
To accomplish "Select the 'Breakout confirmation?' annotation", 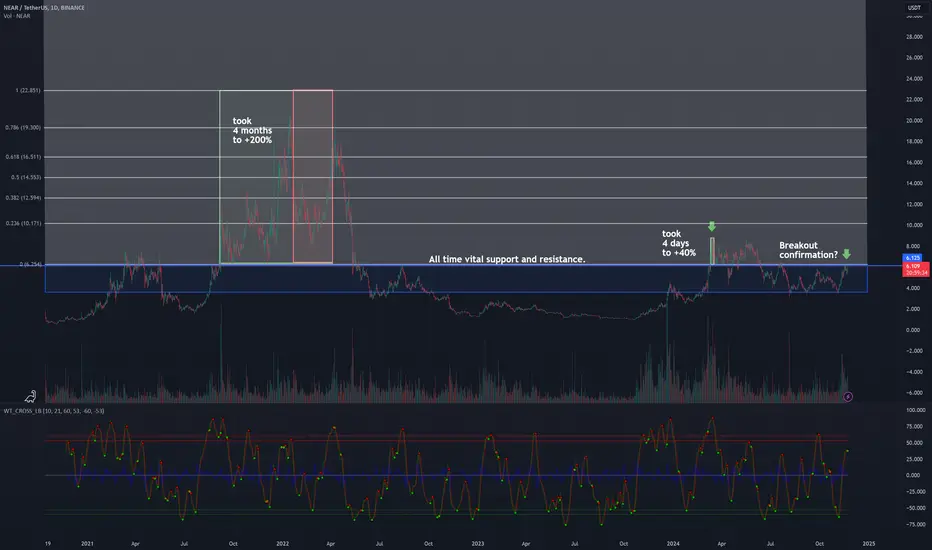I will tap(808, 250).
